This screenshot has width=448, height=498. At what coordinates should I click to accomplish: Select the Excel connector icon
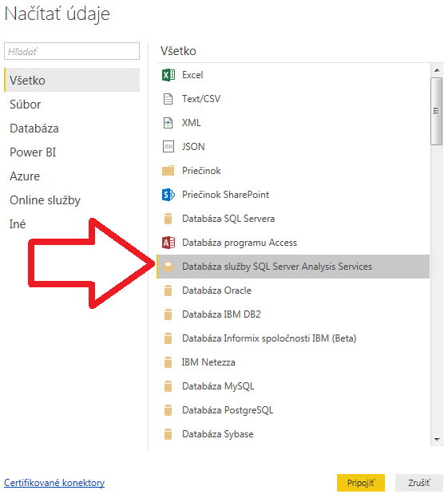168,75
